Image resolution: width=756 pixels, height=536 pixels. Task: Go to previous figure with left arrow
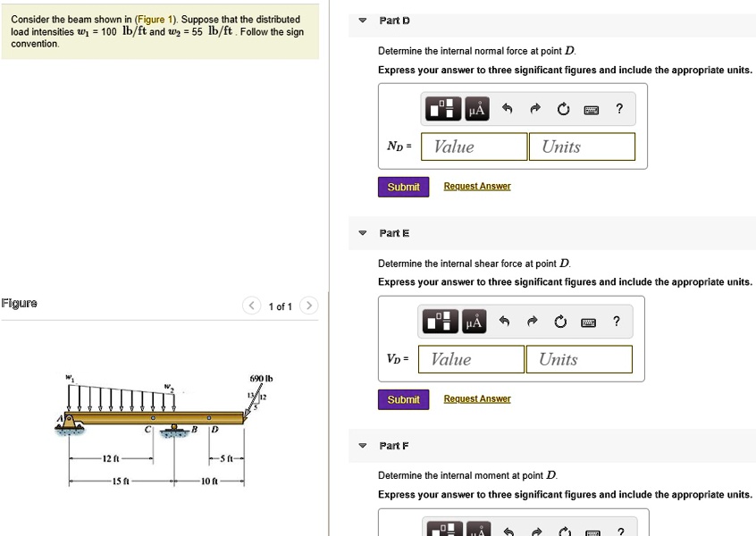coord(251,306)
